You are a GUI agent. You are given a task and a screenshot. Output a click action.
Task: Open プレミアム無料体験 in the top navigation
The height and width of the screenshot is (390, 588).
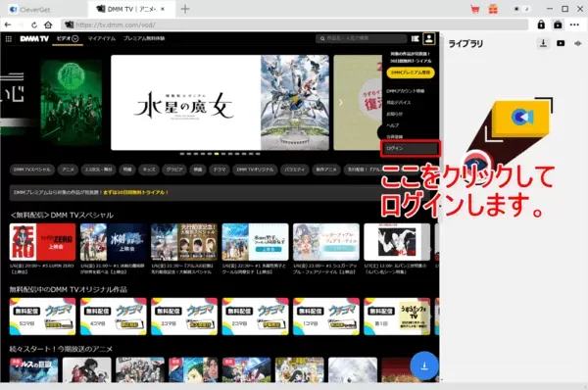click(144, 38)
